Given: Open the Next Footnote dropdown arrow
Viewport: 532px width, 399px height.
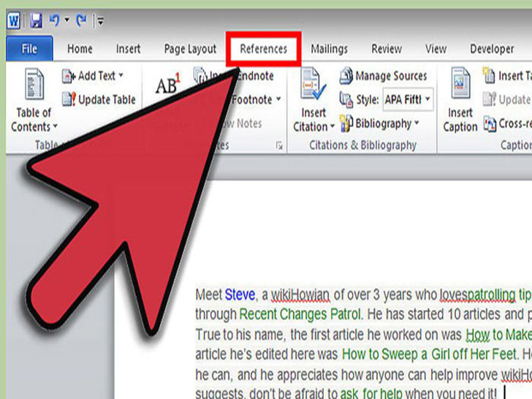Looking at the screenshot, I should pyautogui.click(x=278, y=99).
